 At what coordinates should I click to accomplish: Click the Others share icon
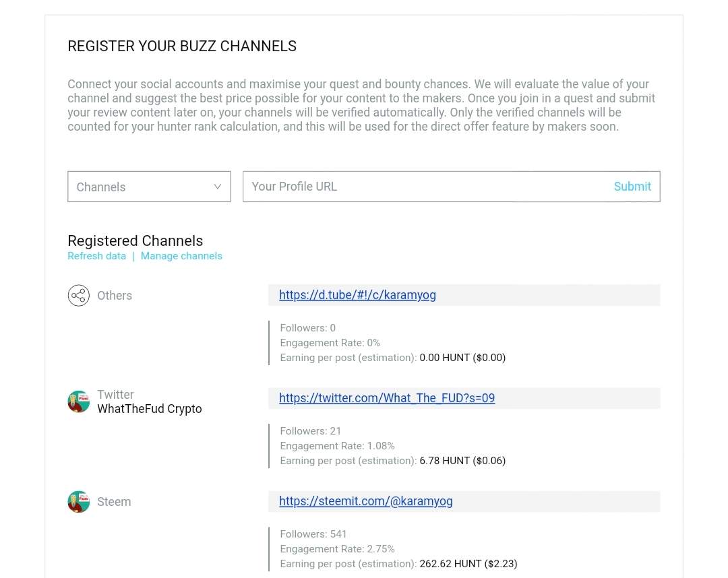(78, 296)
